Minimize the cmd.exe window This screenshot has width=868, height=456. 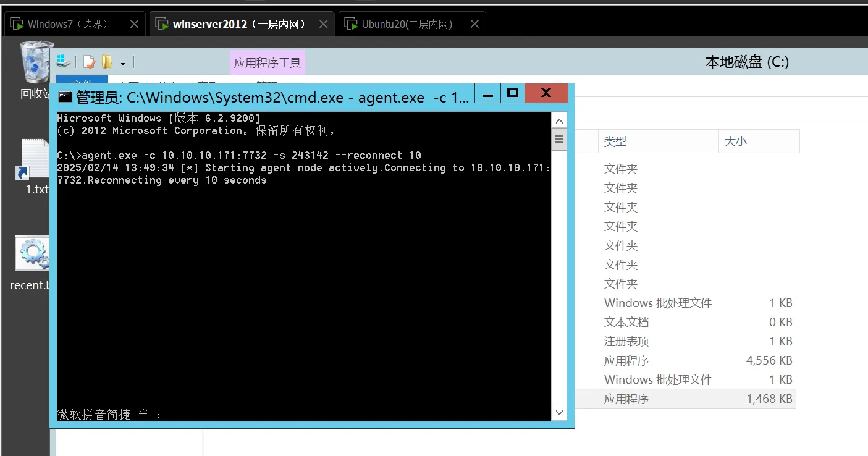point(488,93)
